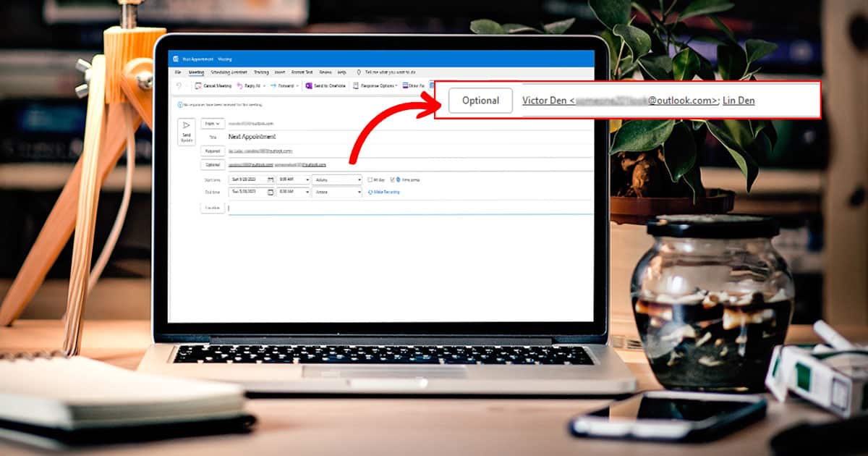Open the end time zone dropdown
Viewport: 868px width, 456px height.
point(359,192)
